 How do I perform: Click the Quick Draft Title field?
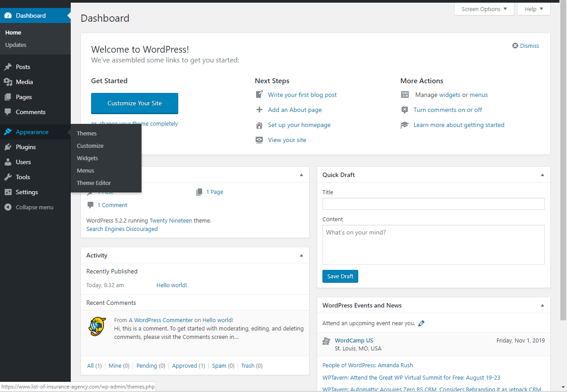point(433,204)
